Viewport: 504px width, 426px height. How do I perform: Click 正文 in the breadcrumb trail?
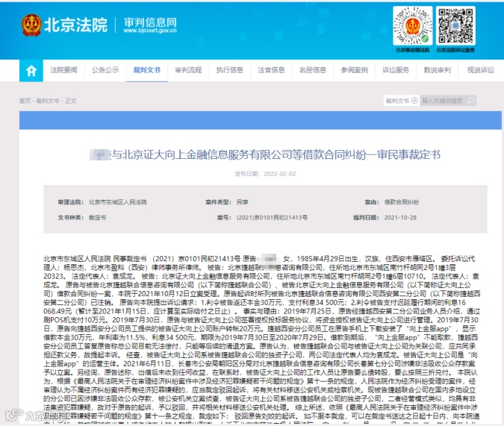[71, 101]
